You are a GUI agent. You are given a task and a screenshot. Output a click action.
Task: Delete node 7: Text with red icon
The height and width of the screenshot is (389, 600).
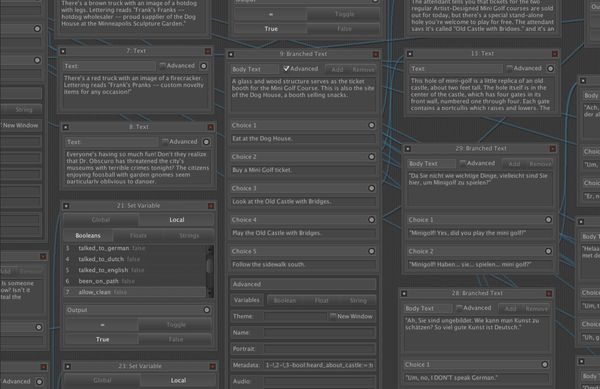click(208, 51)
